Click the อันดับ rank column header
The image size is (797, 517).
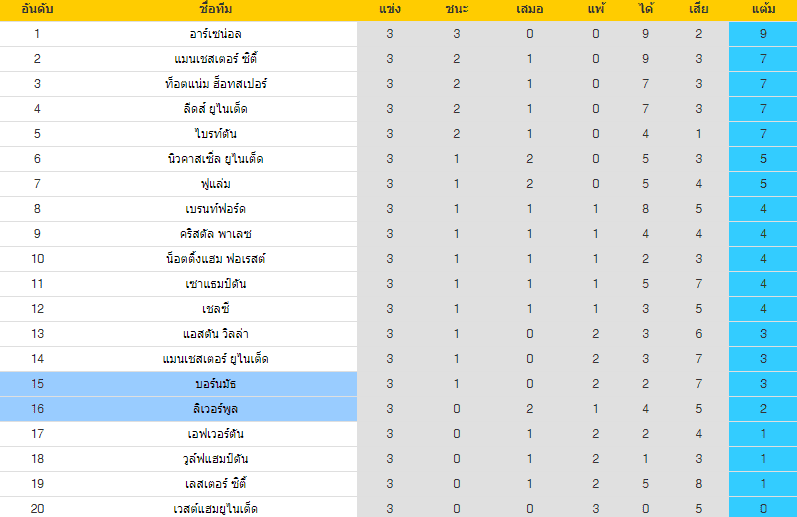click(37, 9)
